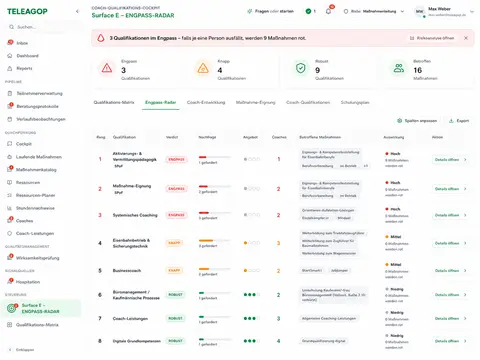The height and width of the screenshot is (360, 480).
Task: Expand Details chevron for Coach-Leistungen row
Action: [x=465, y=318]
